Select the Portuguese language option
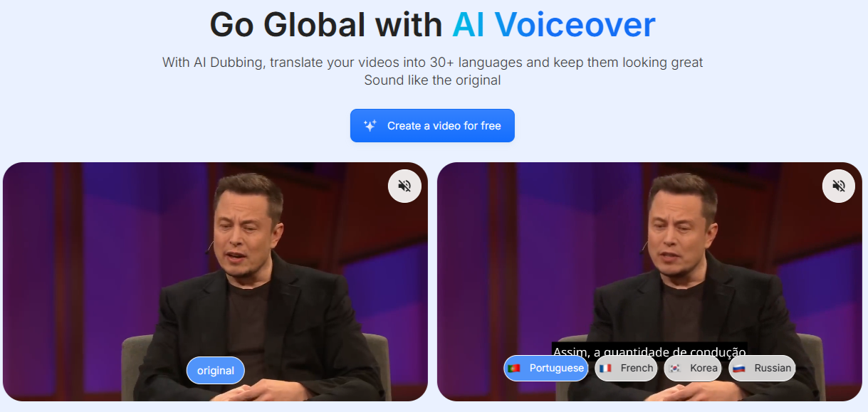This screenshot has height=412, width=868. click(546, 368)
